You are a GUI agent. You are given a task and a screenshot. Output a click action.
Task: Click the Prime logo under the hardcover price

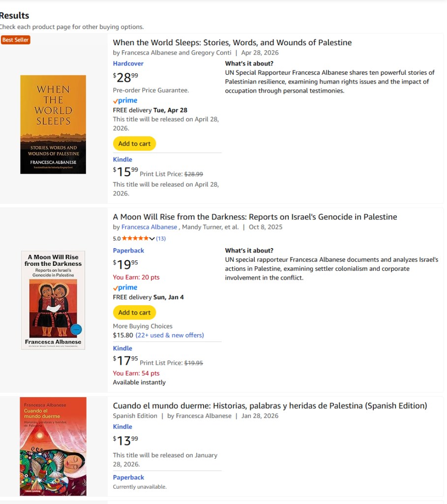click(x=124, y=100)
